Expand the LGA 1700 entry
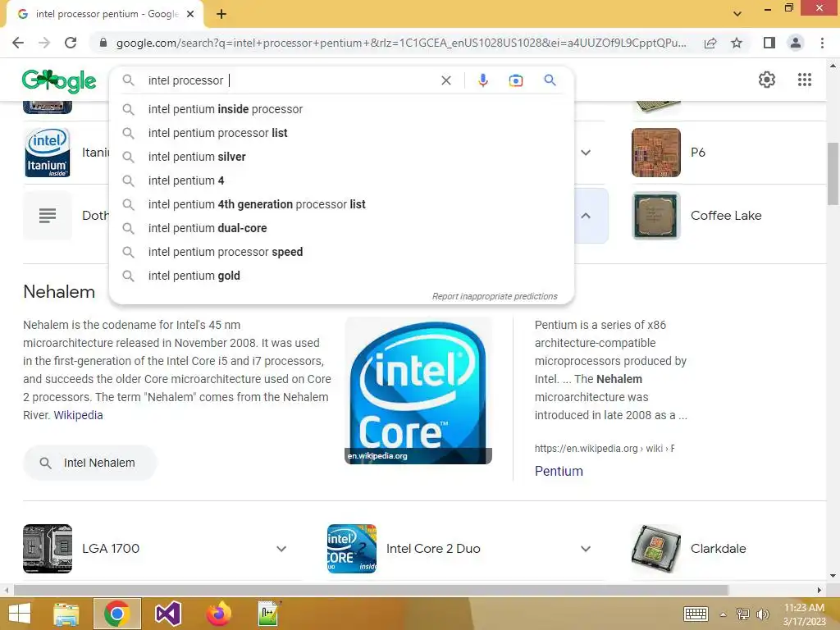 tap(281, 549)
